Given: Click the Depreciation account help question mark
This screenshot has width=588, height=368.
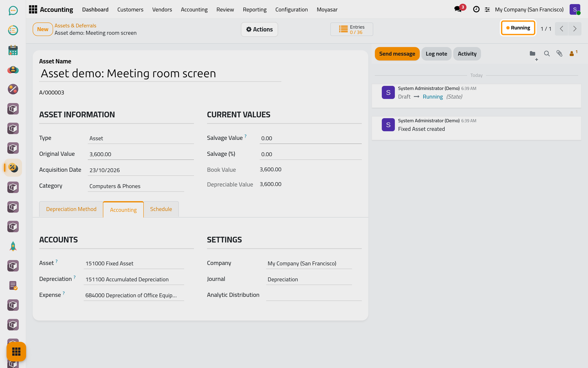Looking at the screenshot, I should 74,277.
